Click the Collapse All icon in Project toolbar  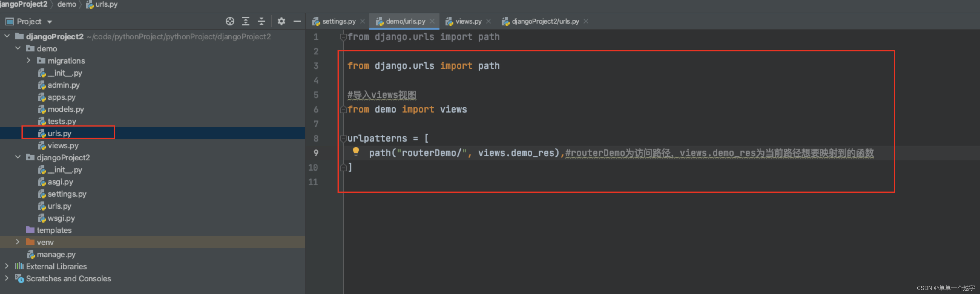pos(261,21)
